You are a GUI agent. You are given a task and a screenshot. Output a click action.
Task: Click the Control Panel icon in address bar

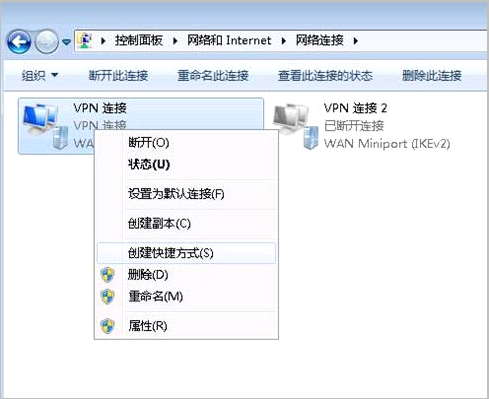click(85, 41)
